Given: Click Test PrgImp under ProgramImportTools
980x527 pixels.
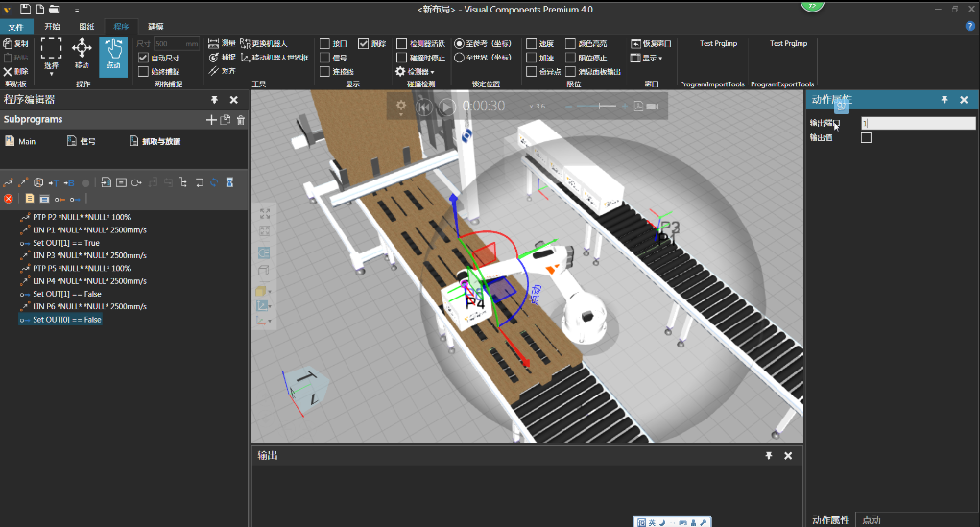Looking at the screenshot, I should [718, 43].
